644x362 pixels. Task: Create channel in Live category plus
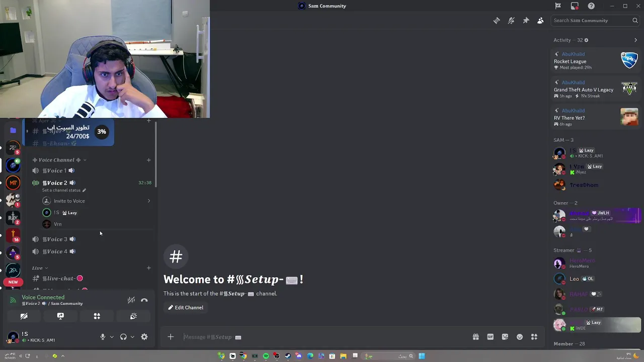[148, 268]
